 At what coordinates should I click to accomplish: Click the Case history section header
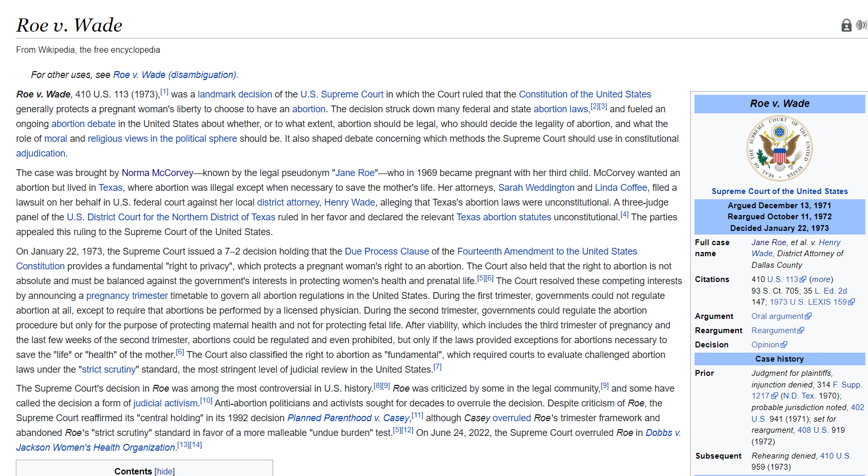coord(779,359)
